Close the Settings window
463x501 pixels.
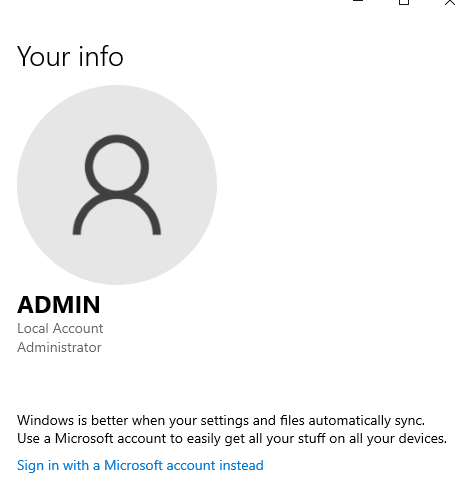450,2
